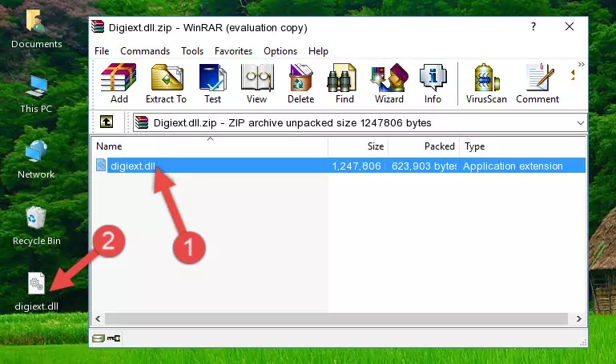This screenshot has height=364, width=616.
Task: Open the Commands menu
Action: pos(145,51)
